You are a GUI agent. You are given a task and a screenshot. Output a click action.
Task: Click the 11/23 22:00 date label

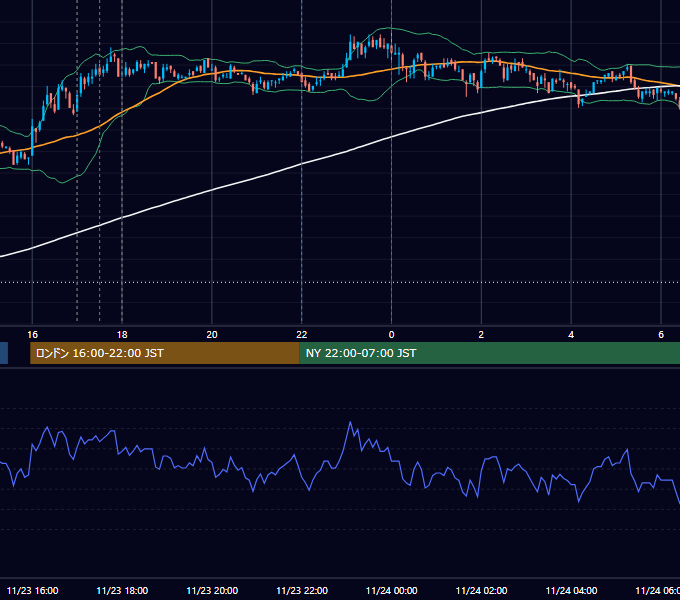coord(302,590)
